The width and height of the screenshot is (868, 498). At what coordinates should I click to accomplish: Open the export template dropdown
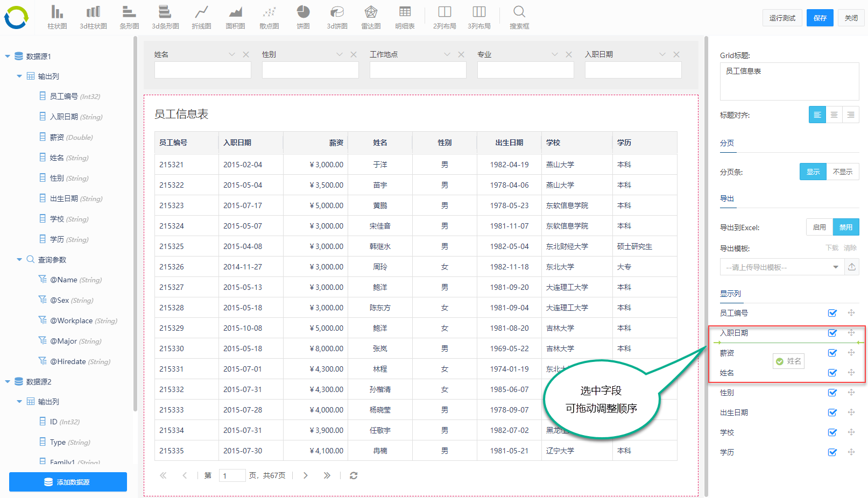click(836, 267)
